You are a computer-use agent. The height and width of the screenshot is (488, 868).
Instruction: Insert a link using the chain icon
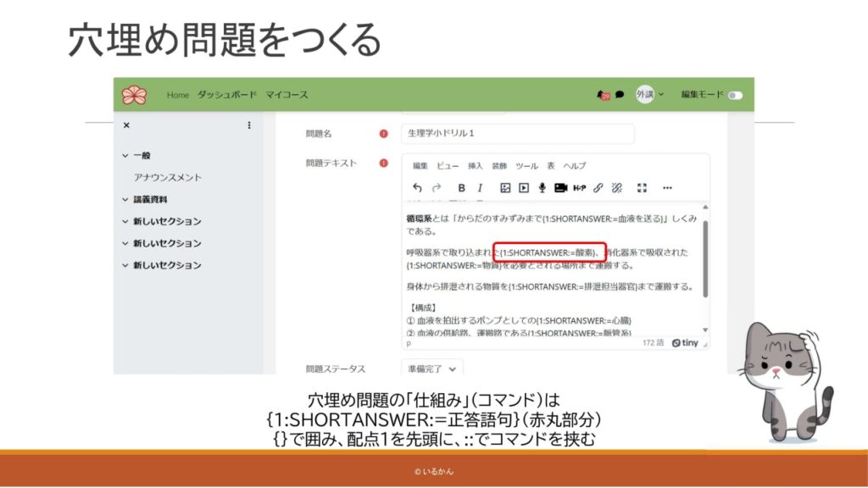coord(598,187)
